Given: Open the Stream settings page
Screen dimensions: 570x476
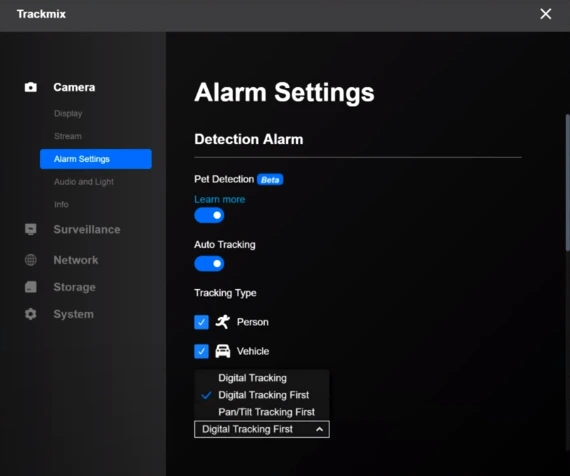Looking at the screenshot, I should (68, 136).
